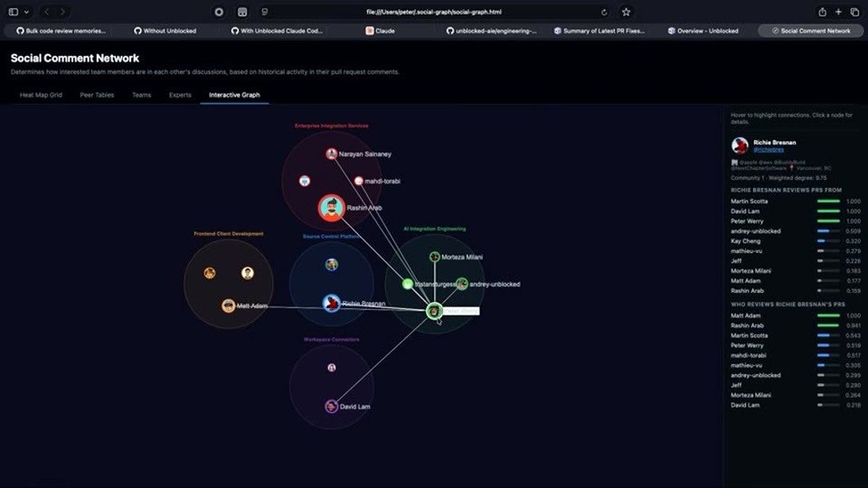
Task: Click the Safari share icon
Action: tap(822, 12)
